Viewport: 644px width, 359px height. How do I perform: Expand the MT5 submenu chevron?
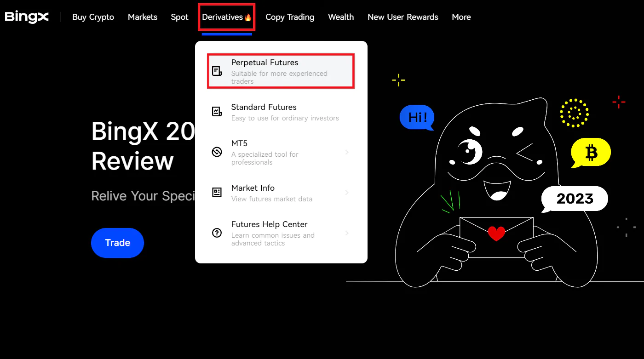[347, 152]
